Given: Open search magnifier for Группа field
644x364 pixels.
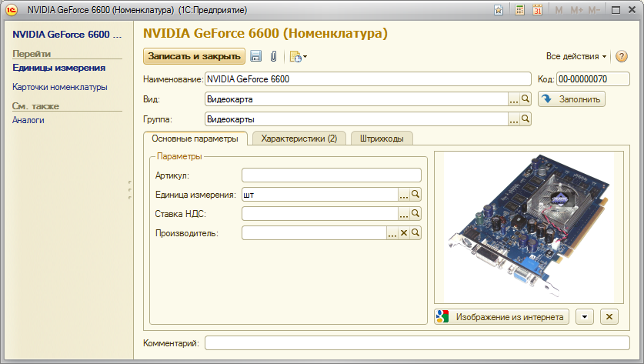Looking at the screenshot, I should (526, 119).
